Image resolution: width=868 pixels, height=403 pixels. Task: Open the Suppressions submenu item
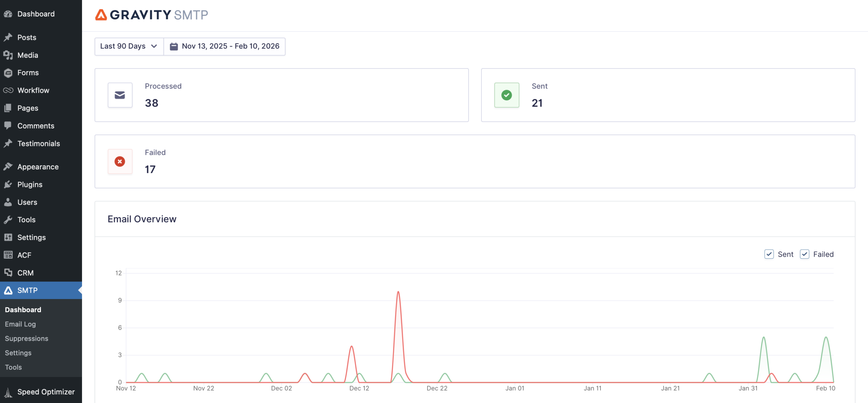point(26,339)
